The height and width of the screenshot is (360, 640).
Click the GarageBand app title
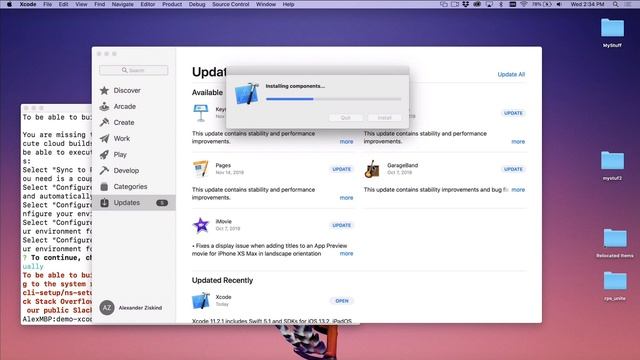402,165
